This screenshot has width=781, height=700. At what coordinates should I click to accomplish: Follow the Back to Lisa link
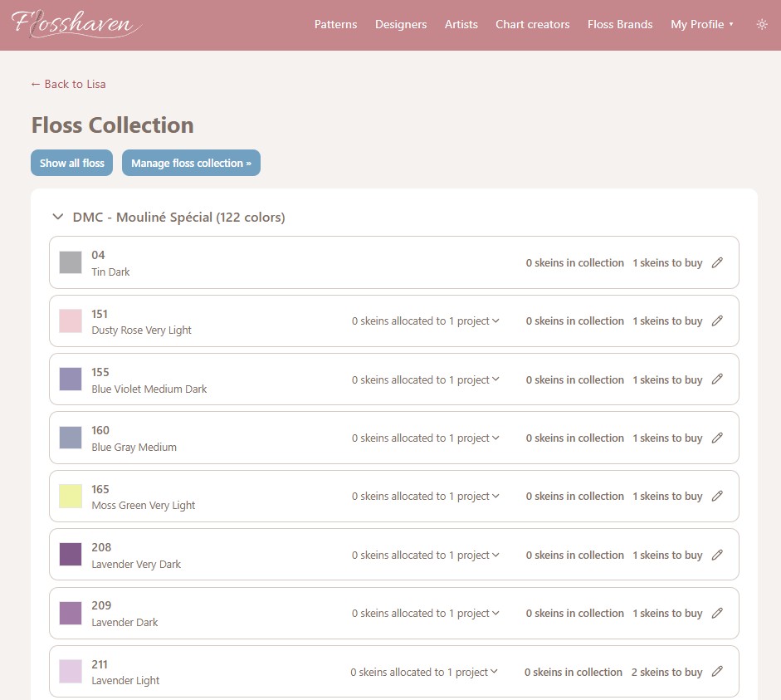point(67,84)
